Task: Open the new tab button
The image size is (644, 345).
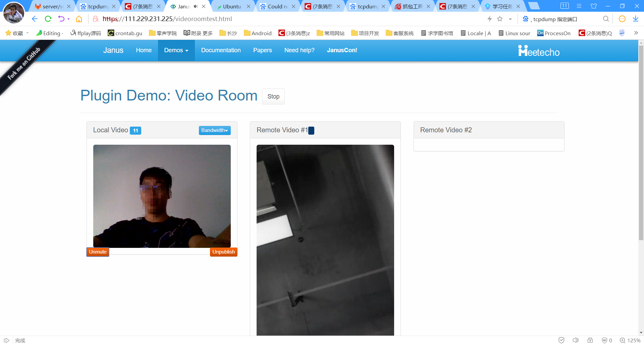Action: tap(534, 6)
